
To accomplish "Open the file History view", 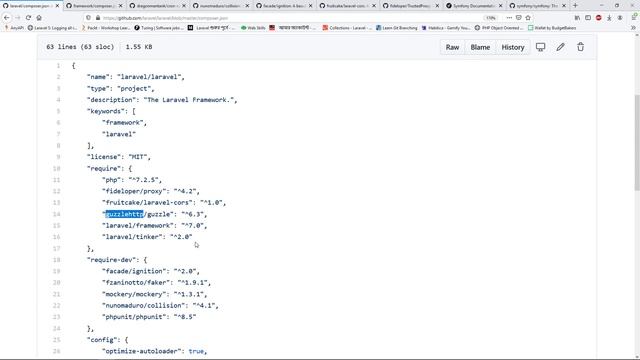I will 513,47.
